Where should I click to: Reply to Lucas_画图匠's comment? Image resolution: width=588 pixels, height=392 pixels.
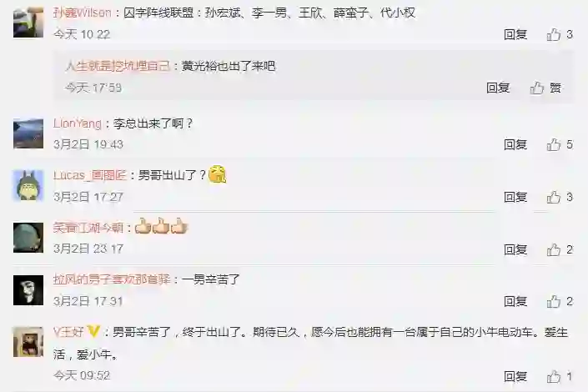[515, 197]
